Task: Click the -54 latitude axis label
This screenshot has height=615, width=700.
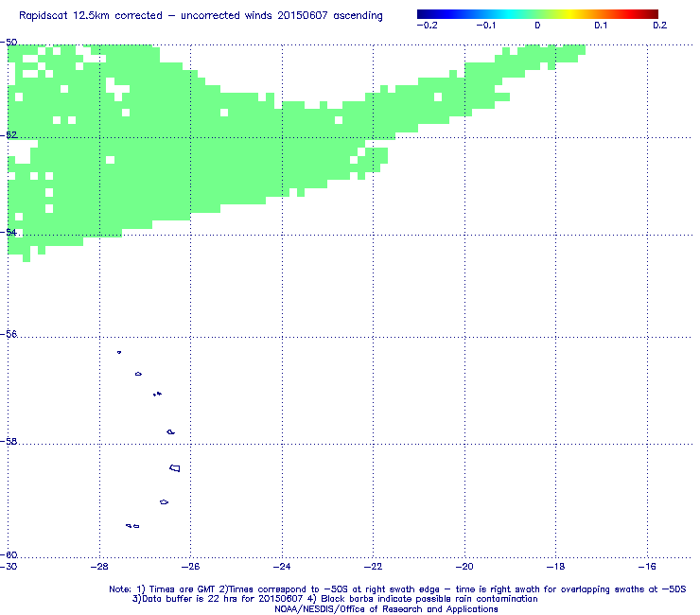Action: pos(9,232)
